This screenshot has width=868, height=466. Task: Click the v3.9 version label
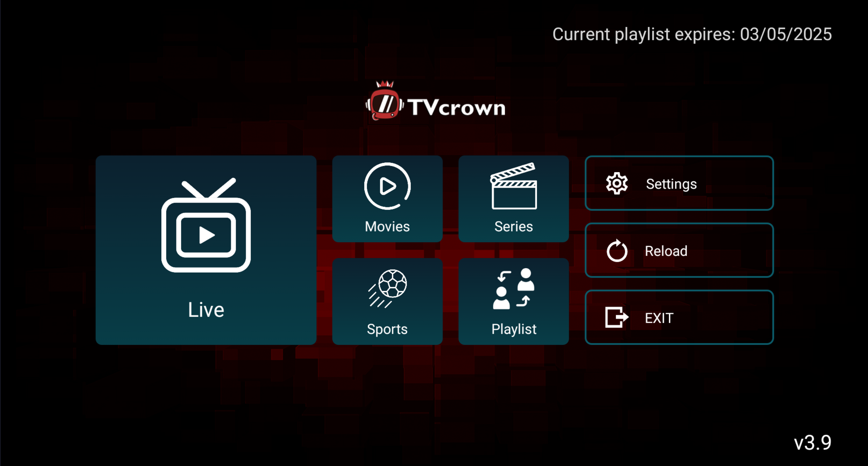[812, 443]
